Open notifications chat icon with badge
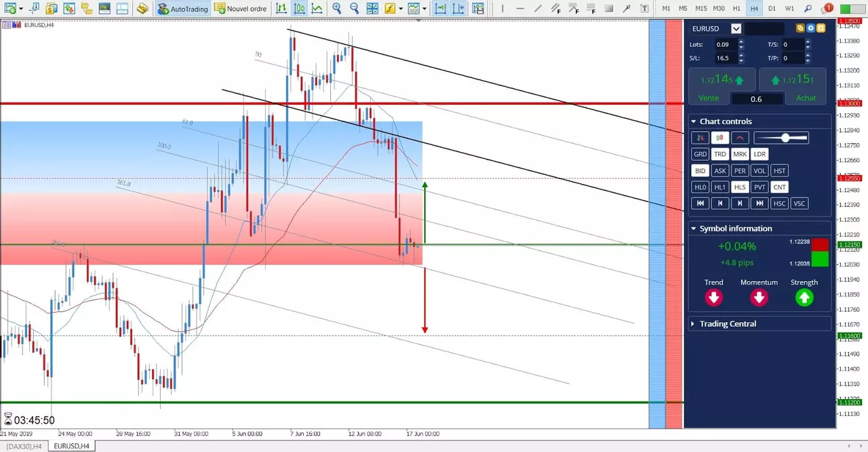Image resolution: width=868 pixels, height=452 pixels. click(827, 9)
